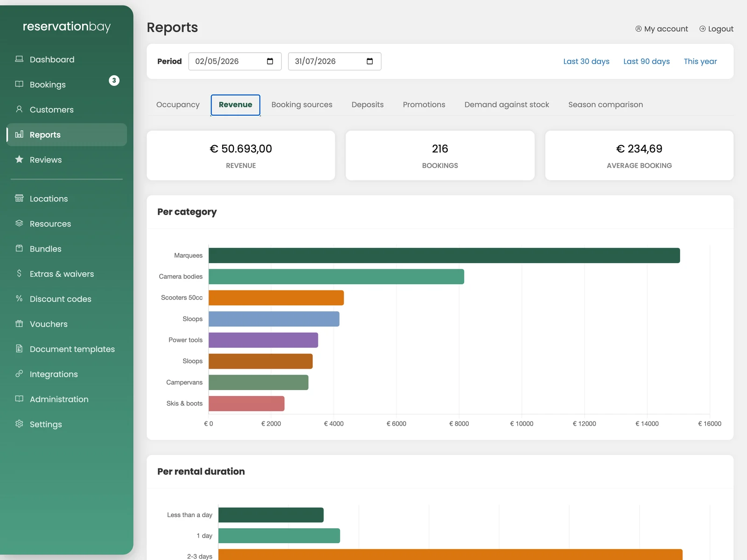Click the Reviews star icon
Screen dimensions: 747x560
tap(19, 159)
